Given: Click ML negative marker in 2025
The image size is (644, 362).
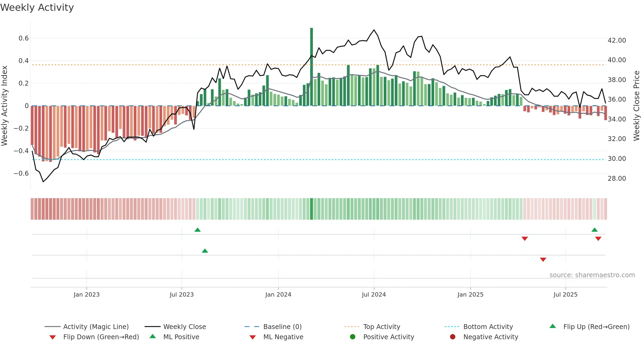Looking at the screenshot, I should pyautogui.click(x=543, y=260).
